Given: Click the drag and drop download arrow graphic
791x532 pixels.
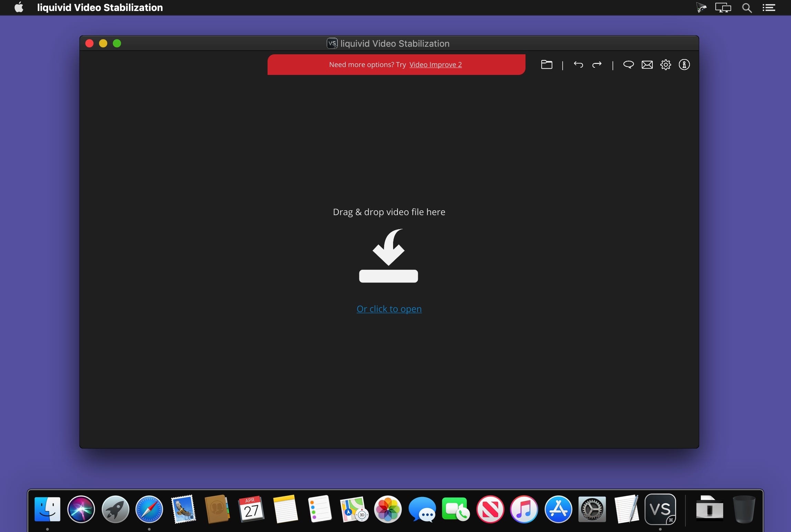Looking at the screenshot, I should coord(389,256).
